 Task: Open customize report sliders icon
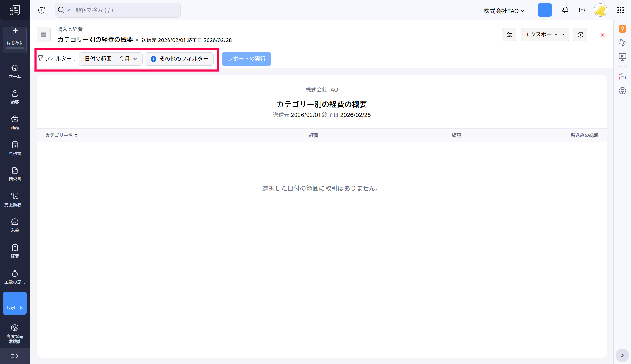[x=509, y=35]
